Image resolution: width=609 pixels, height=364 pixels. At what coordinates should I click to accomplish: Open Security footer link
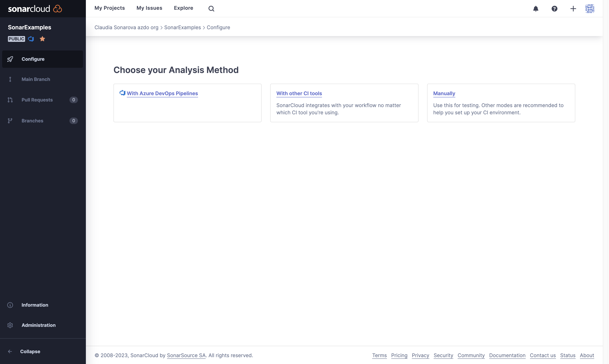click(x=443, y=355)
